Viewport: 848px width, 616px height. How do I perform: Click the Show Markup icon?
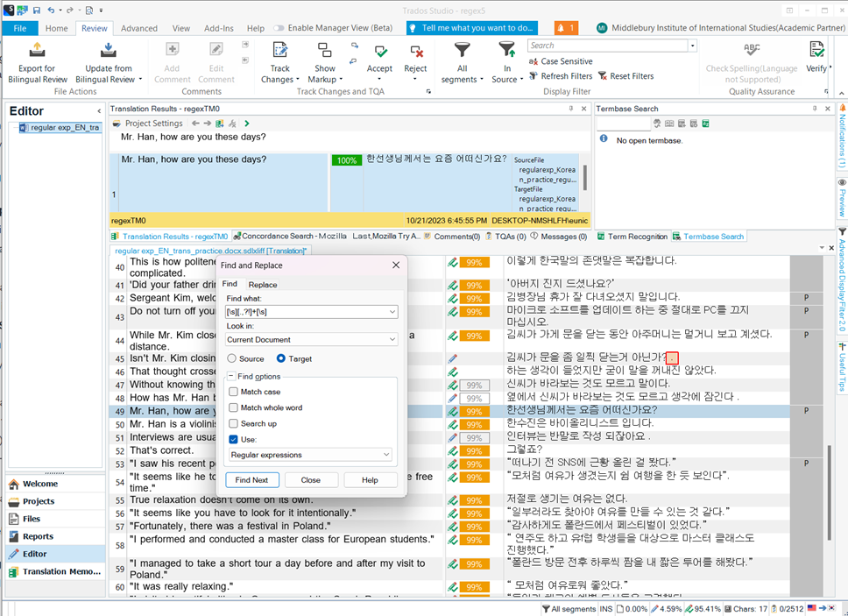(325, 50)
